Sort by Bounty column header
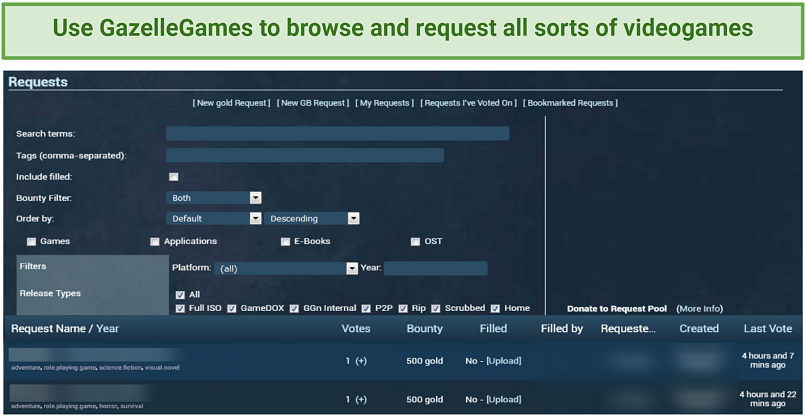 [x=425, y=329]
